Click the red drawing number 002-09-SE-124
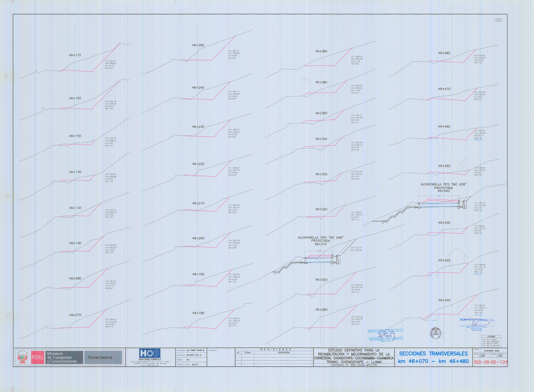 491,362
